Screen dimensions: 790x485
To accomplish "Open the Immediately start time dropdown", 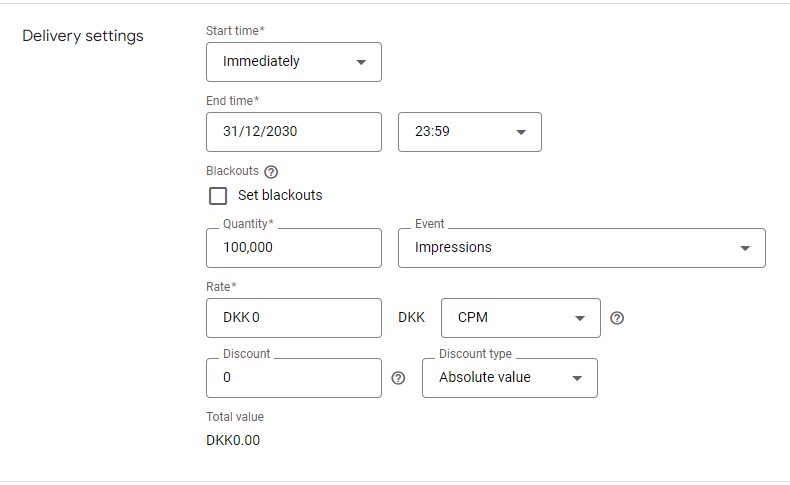I will (x=294, y=62).
